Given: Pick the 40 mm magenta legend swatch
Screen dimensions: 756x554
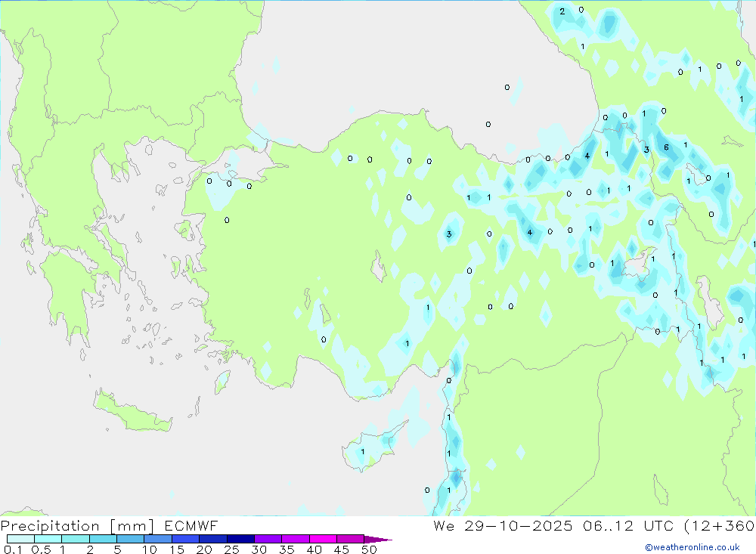Looking at the screenshot, I should tap(323, 539).
